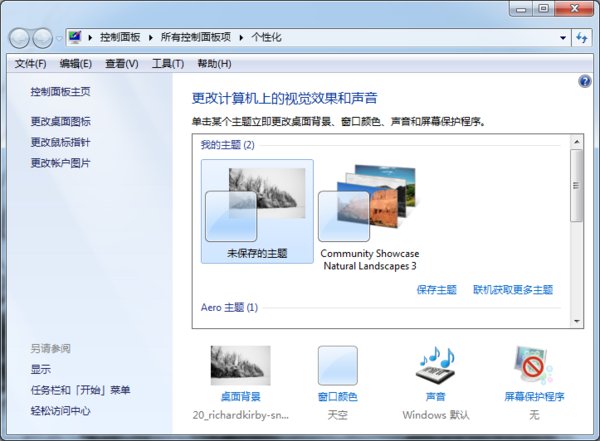Open the 窗口颜色 link
Screen dimensions: 600x441
click(x=338, y=397)
